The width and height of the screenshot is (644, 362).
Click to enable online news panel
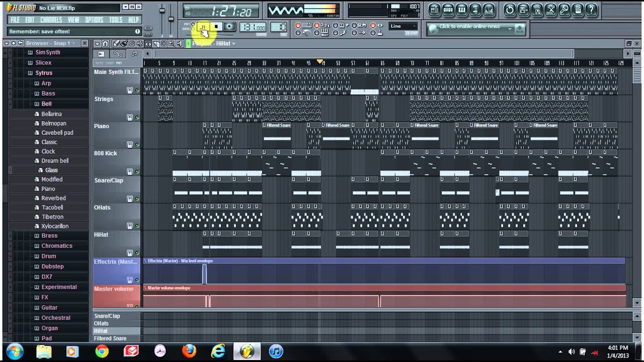(x=476, y=29)
